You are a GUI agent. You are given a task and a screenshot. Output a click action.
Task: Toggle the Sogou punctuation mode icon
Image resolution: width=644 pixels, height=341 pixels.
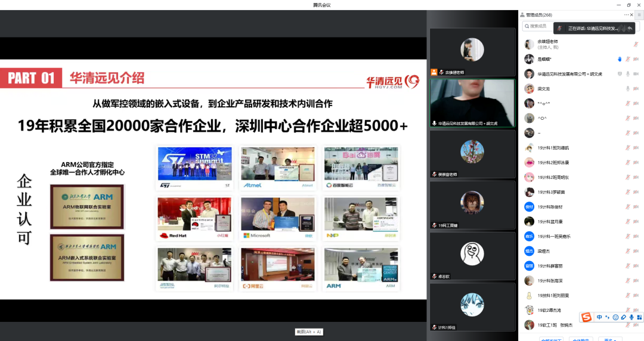(x=608, y=317)
